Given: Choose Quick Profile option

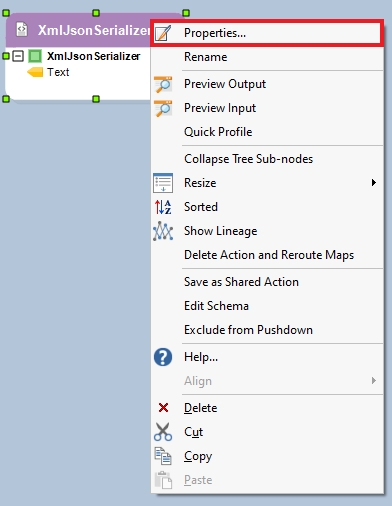Looking at the screenshot, I should [218, 132].
